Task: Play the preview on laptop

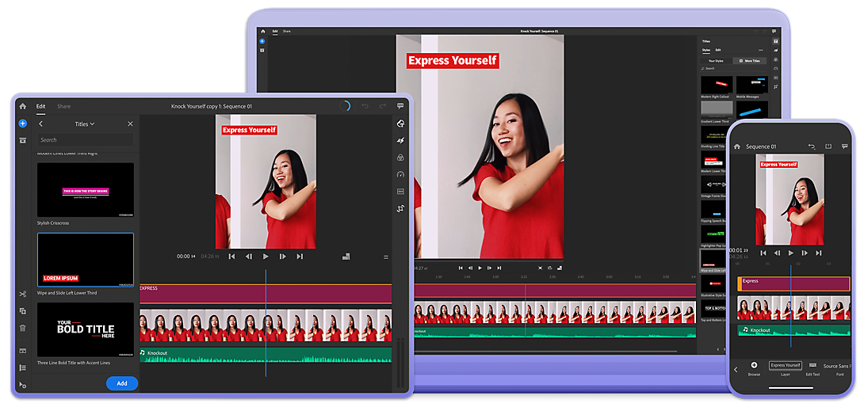Action: 480,268
